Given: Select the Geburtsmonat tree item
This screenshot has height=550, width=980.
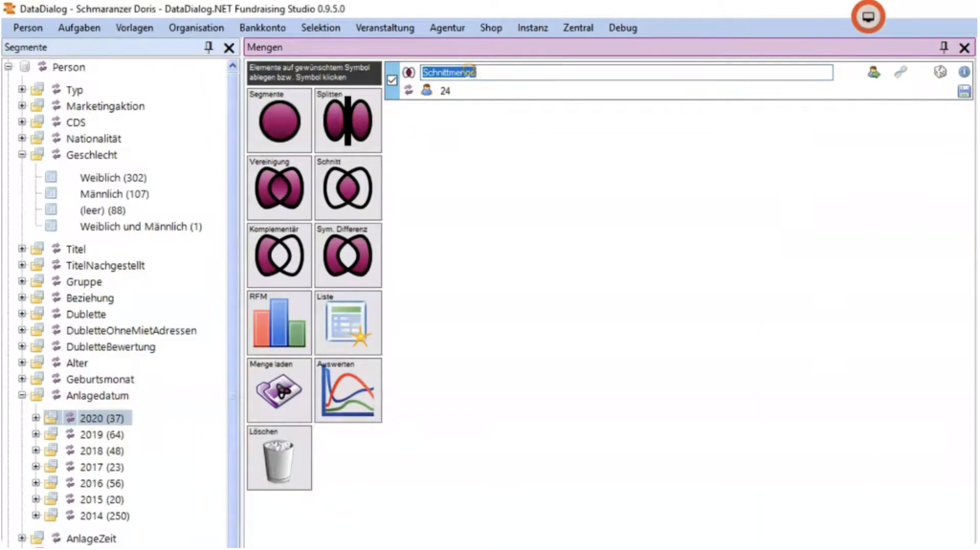Looking at the screenshot, I should [x=100, y=380].
